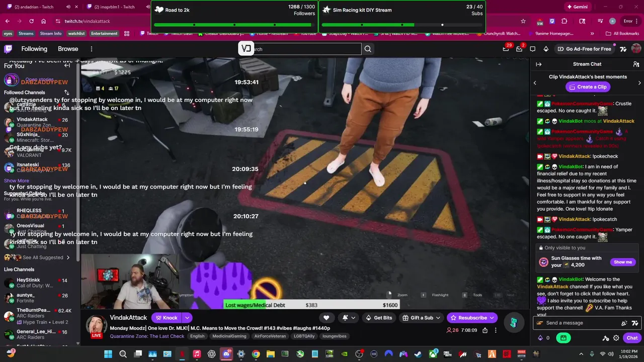Image resolution: width=644 pixels, height=362 pixels.
Task: Open Prime loot crown notifications
Action: pos(506,49)
